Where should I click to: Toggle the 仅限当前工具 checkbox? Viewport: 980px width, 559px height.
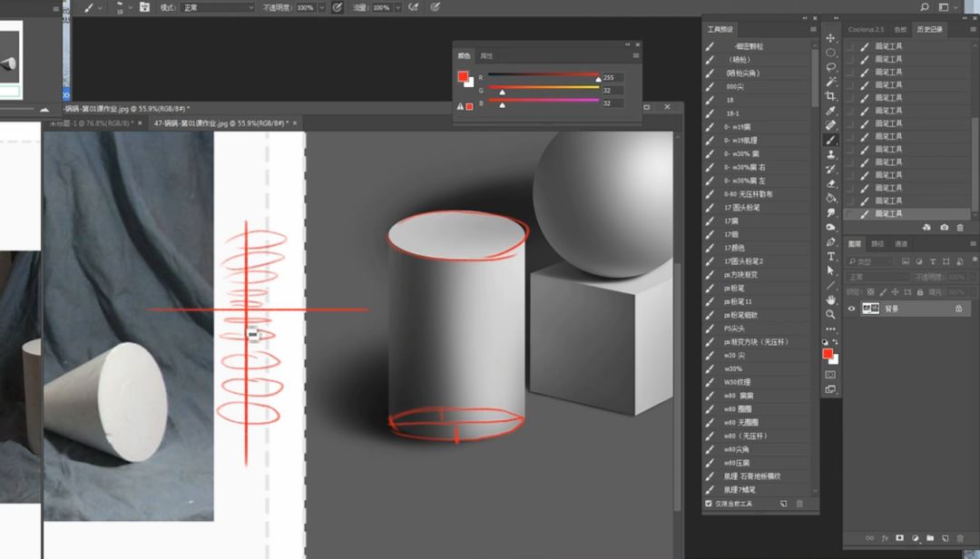tap(710, 504)
